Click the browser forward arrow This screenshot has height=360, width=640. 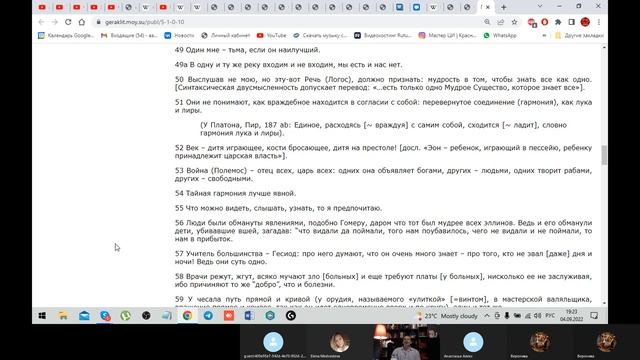coord(55,22)
